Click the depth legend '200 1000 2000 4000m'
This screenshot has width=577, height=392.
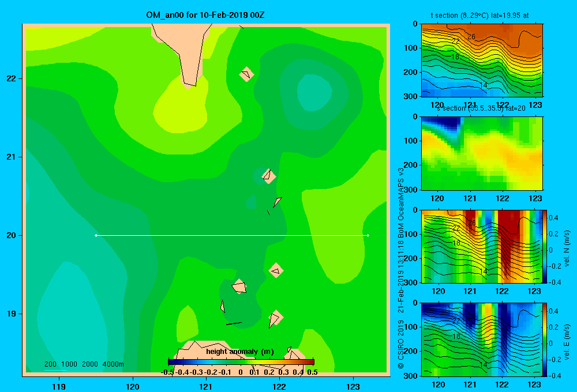[84, 364]
